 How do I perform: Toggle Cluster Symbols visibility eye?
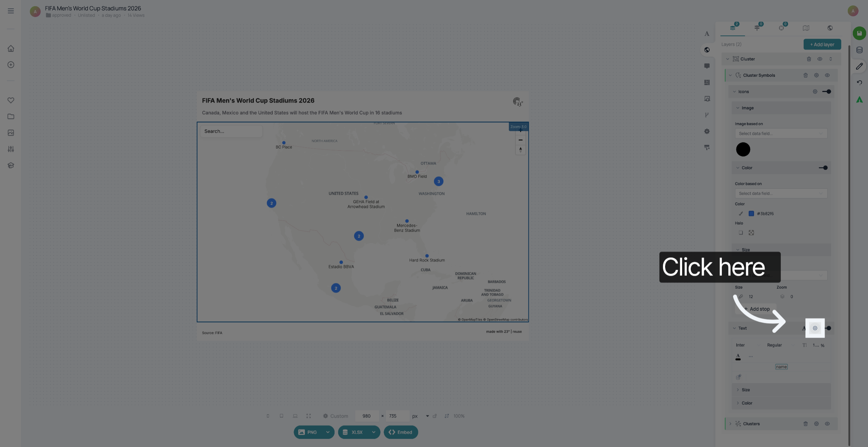click(x=827, y=75)
